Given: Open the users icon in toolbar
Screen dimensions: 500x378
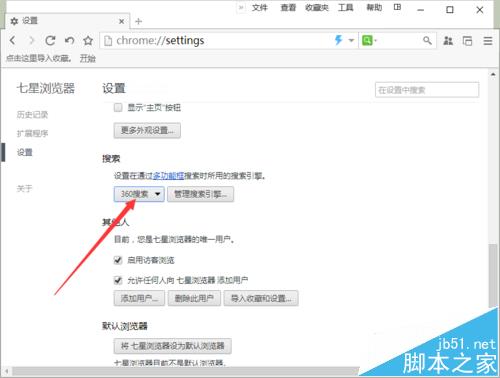Looking at the screenshot, I should tap(448, 41).
